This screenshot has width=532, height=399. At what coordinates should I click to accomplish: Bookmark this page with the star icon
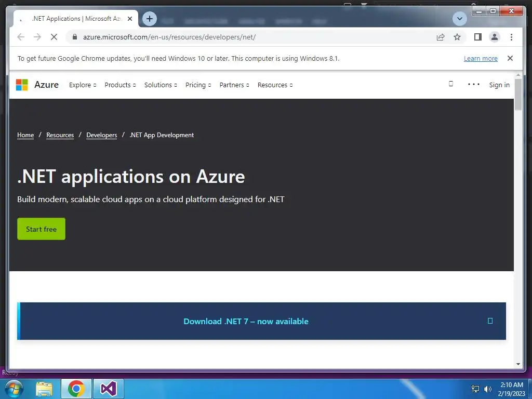click(x=457, y=37)
